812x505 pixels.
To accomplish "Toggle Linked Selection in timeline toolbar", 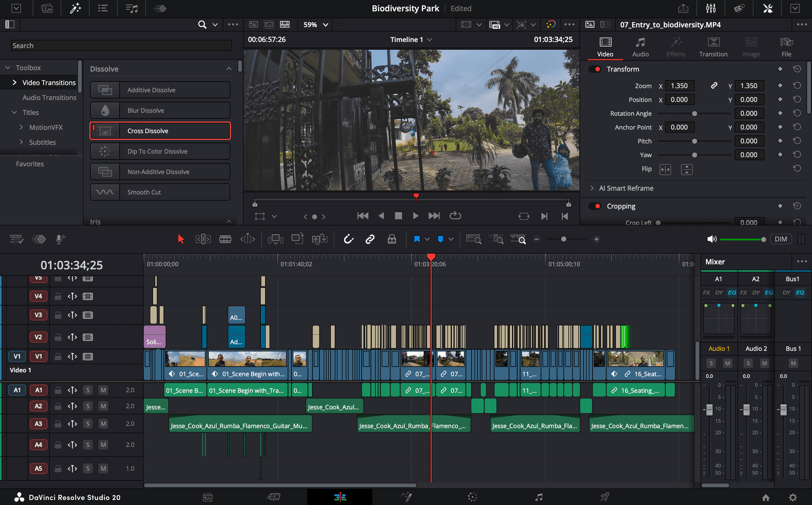I will (x=370, y=239).
